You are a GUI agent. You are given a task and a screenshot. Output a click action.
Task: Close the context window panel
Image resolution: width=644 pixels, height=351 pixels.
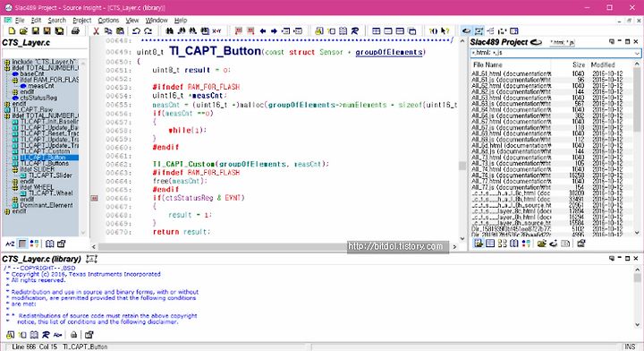click(636, 258)
